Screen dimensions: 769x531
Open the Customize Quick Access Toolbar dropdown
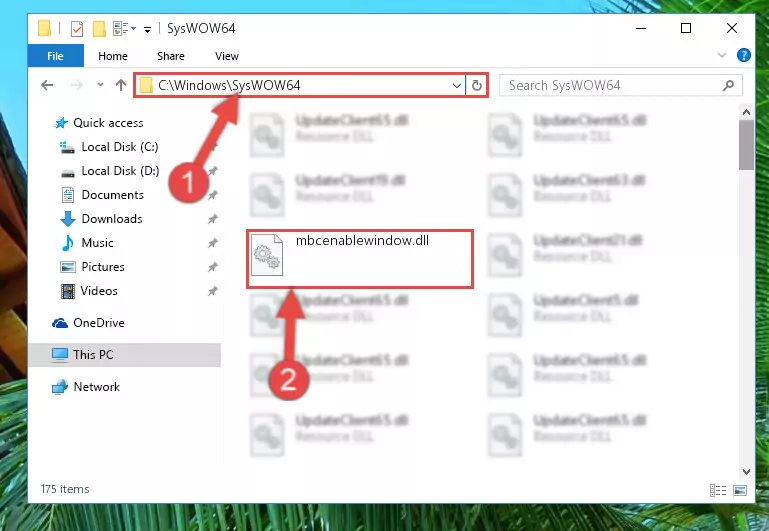coord(147,30)
